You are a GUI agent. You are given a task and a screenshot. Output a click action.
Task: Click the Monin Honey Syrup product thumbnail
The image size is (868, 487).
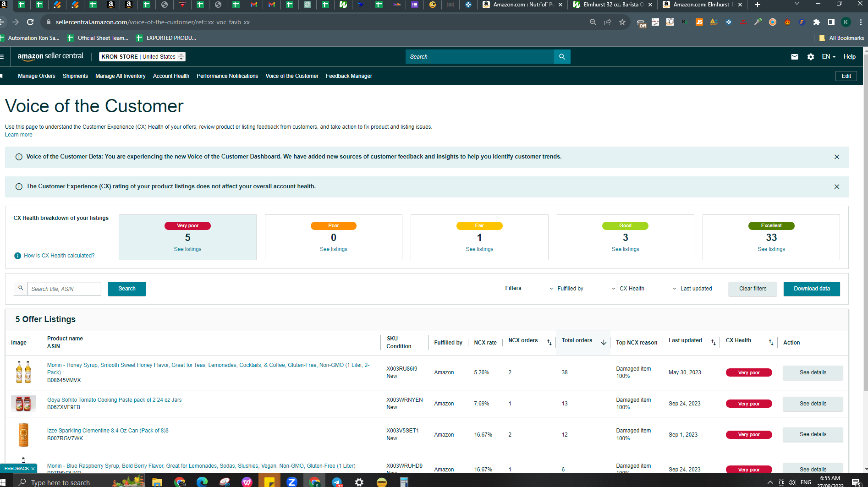click(x=23, y=372)
